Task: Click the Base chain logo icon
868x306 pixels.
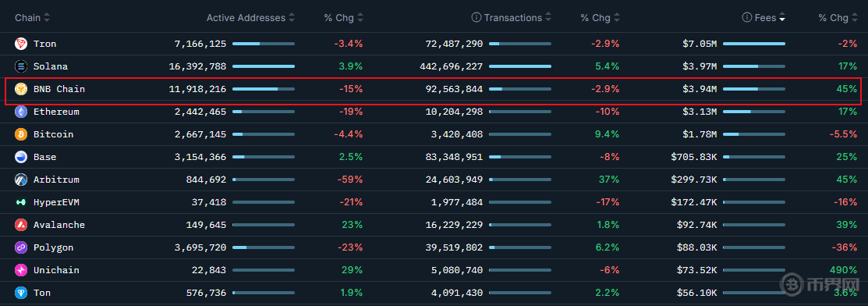Action: [x=21, y=157]
